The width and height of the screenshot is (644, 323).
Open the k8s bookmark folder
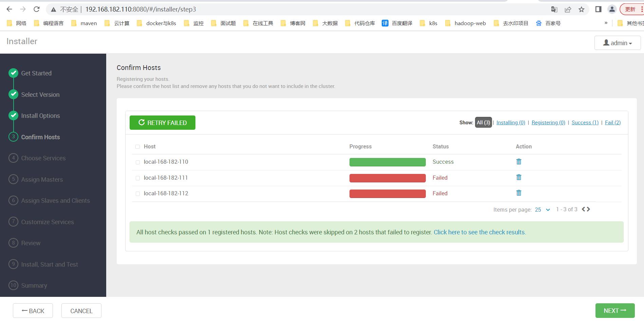pos(428,23)
